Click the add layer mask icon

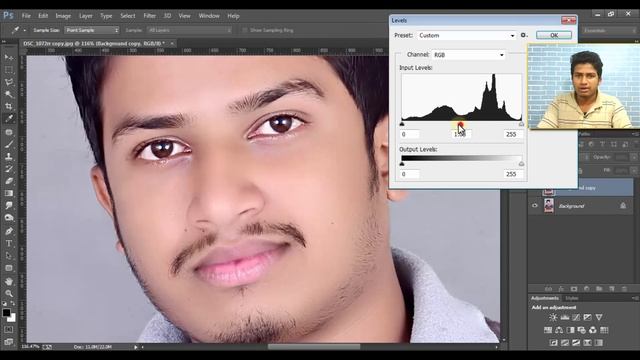(574, 289)
